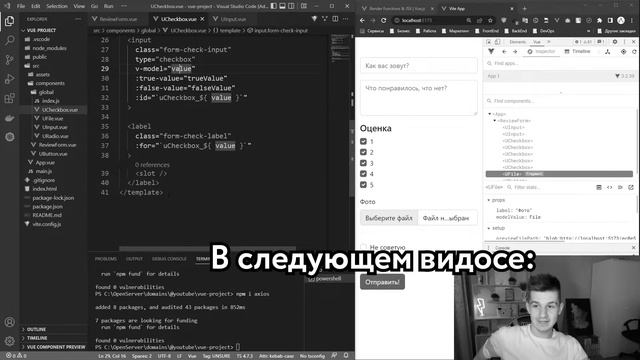
Task: Focus the Как вас зовут? input field
Action: [419, 65]
